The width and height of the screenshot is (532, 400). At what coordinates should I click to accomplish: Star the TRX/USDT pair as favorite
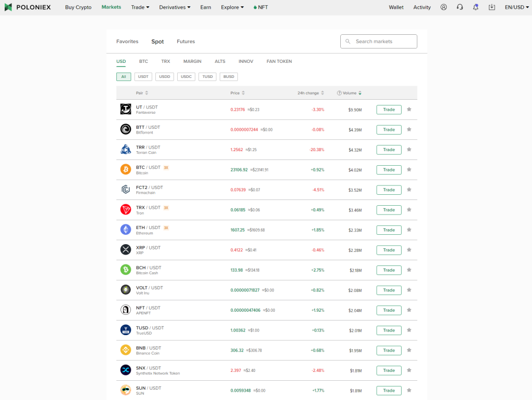(409, 210)
